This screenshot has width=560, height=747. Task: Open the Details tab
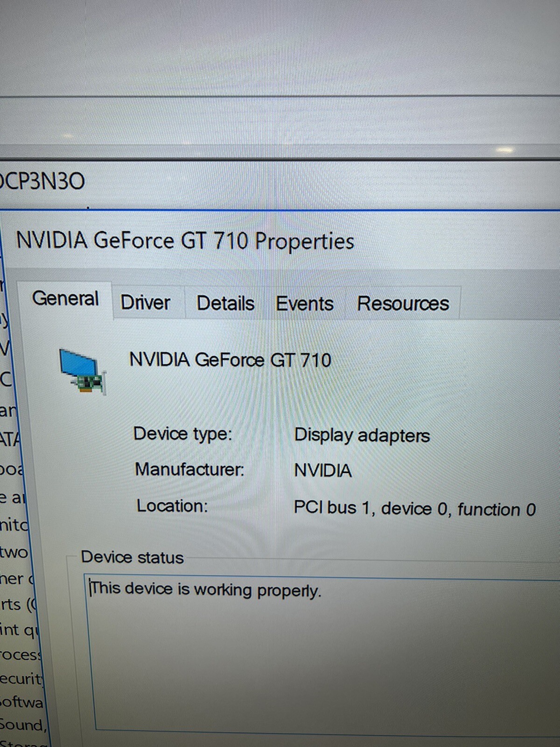point(225,303)
